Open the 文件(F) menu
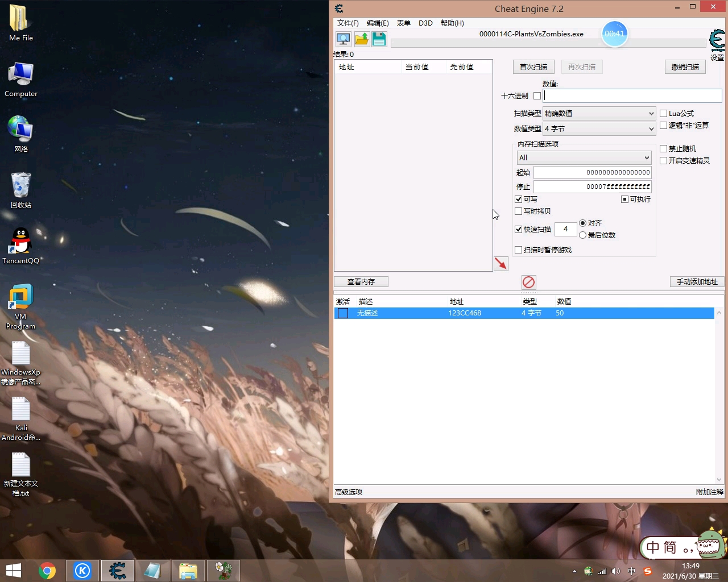The width and height of the screenshot is (728, 582). tap(348, 23)
